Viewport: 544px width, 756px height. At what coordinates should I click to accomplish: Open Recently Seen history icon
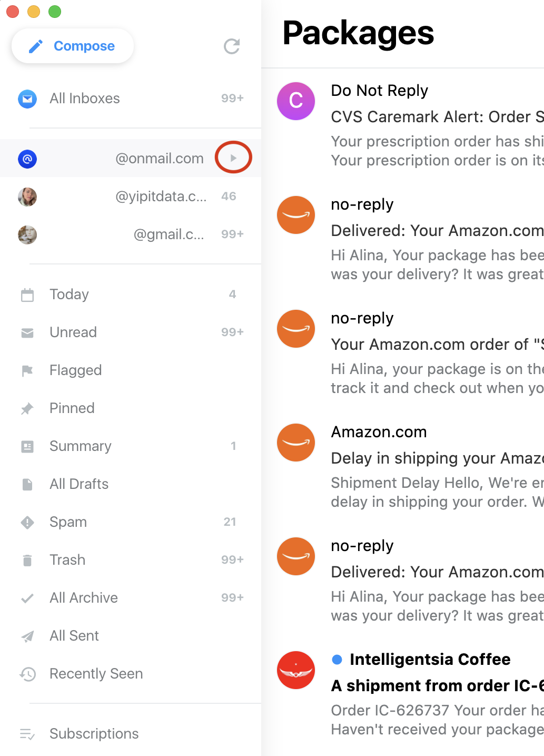27,674
